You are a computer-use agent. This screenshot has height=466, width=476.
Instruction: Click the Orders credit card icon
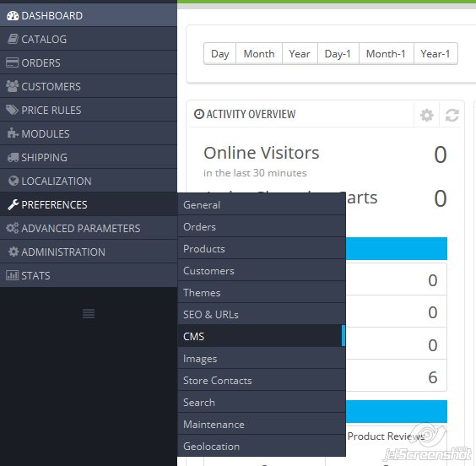tap(12, 62)
